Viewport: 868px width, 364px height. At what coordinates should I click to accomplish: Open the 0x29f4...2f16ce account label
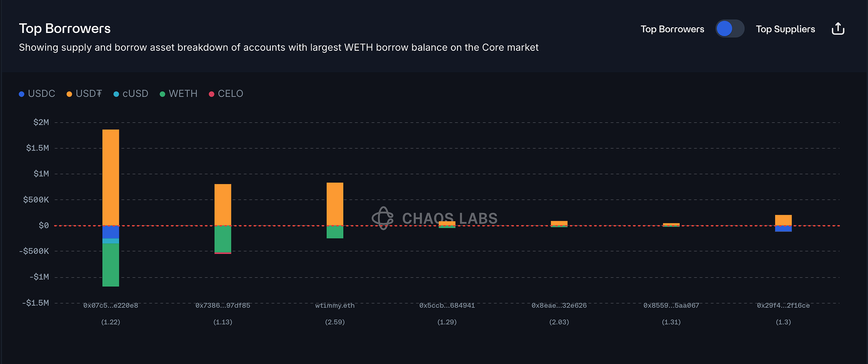783,305
